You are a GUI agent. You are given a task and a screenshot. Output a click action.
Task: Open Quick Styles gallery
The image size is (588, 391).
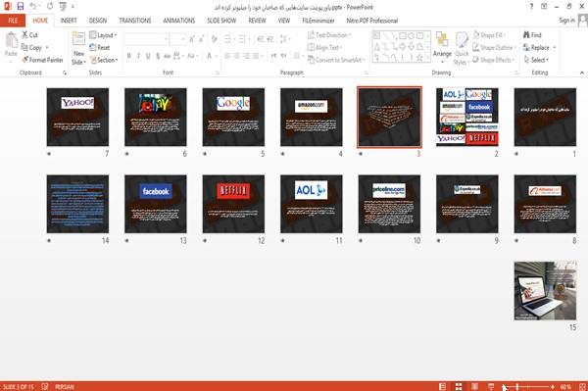[462, 49]
